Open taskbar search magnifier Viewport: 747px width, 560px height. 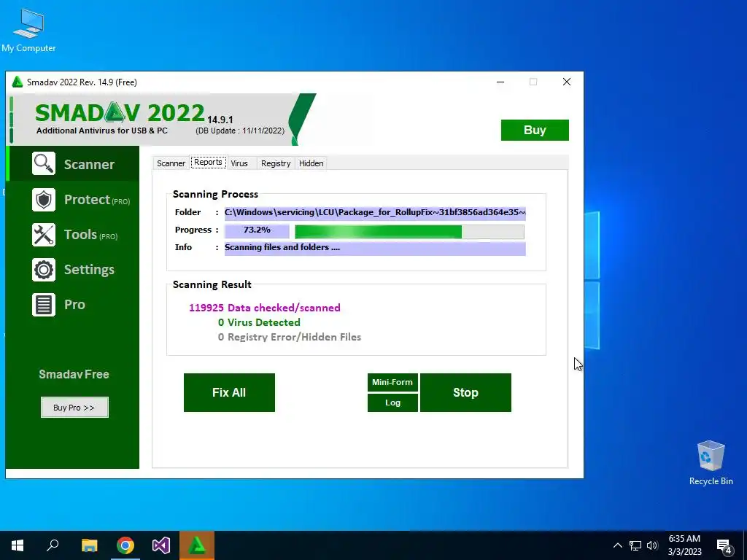[53, 545]
